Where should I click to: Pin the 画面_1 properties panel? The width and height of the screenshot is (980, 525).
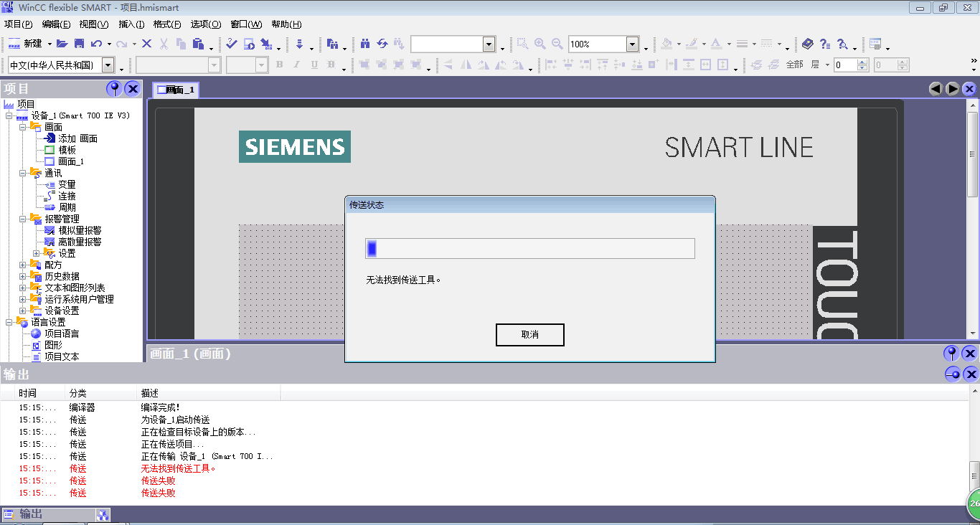click(951, 353)
